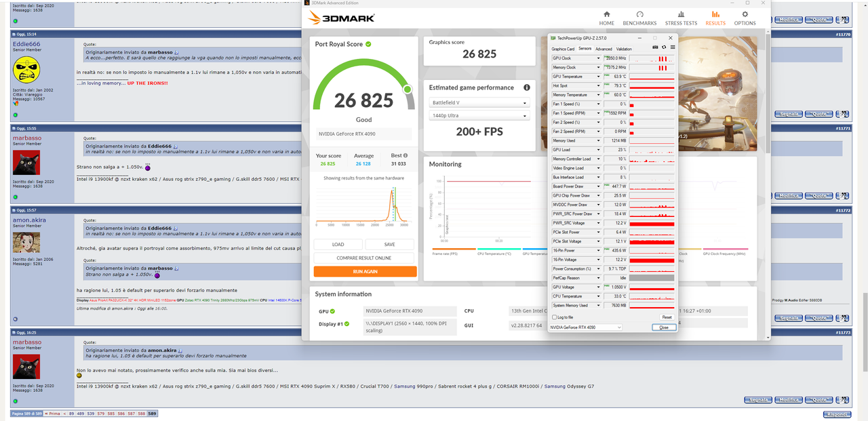Open the Validation tab in GPU-Z

[624, 49]
